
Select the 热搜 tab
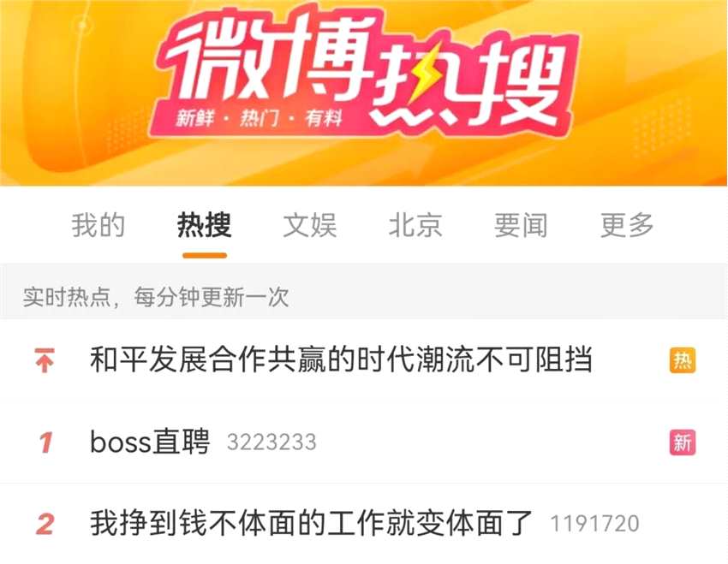point(205,225)
